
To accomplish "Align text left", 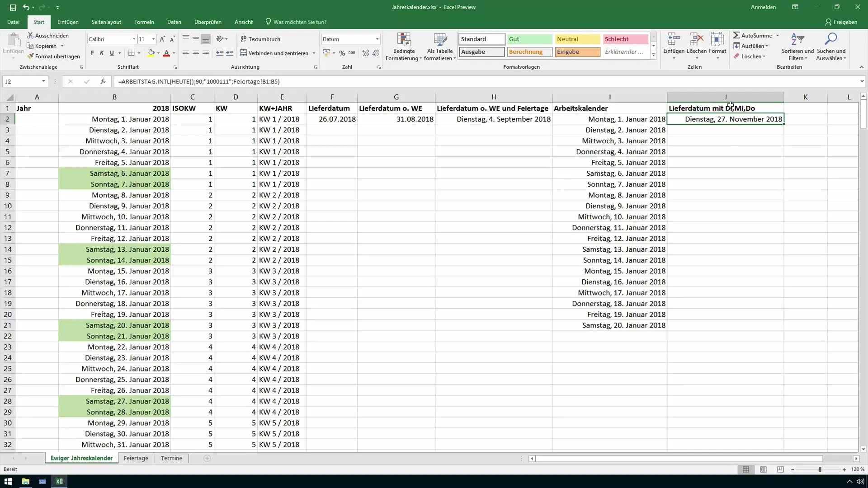I will pos(185,53).
